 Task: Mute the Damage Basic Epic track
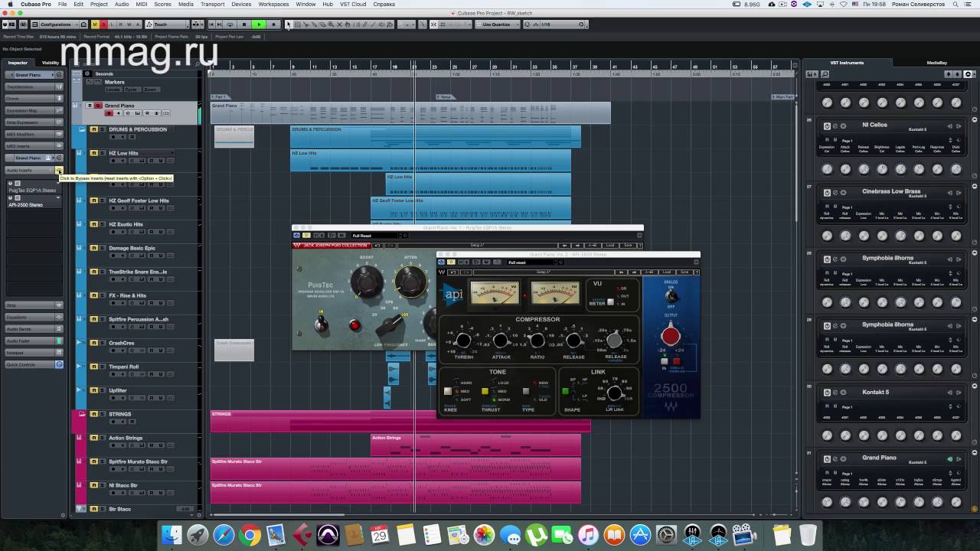(93, 248)
